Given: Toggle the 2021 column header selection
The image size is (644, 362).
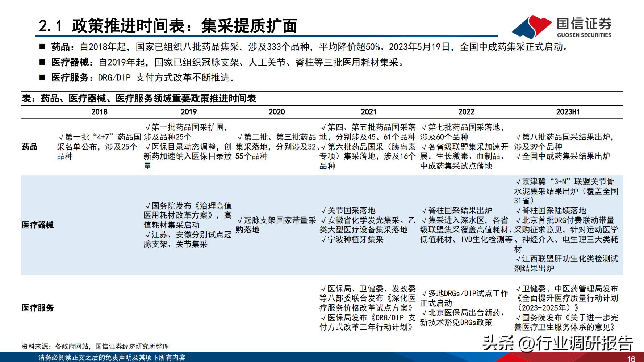Looking at the screenshot, I should (x=368, y=112).
